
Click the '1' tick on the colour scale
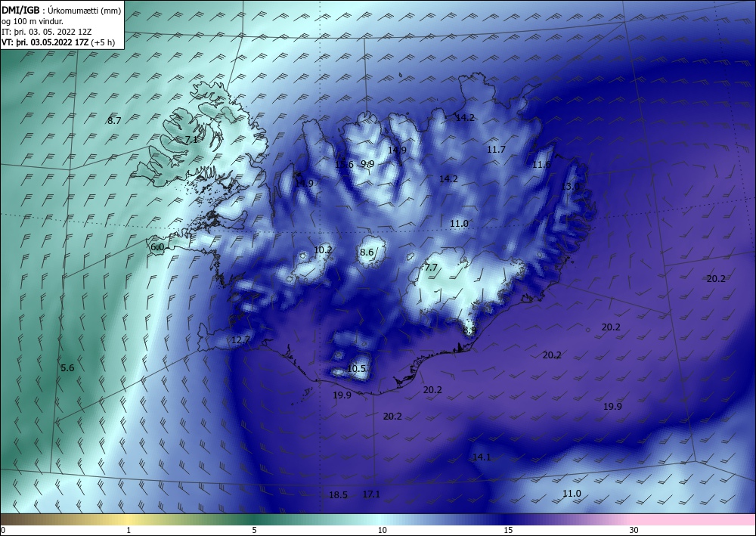(129, 530)
